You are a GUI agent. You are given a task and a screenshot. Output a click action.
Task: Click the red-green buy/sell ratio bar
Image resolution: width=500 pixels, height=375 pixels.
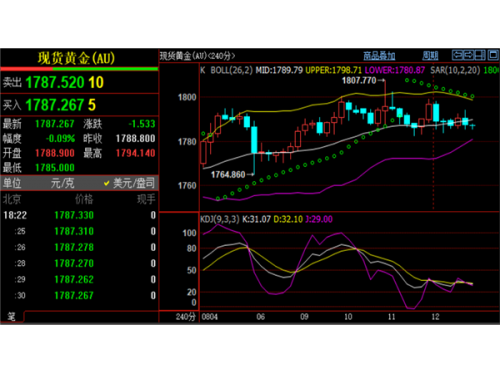79,69
